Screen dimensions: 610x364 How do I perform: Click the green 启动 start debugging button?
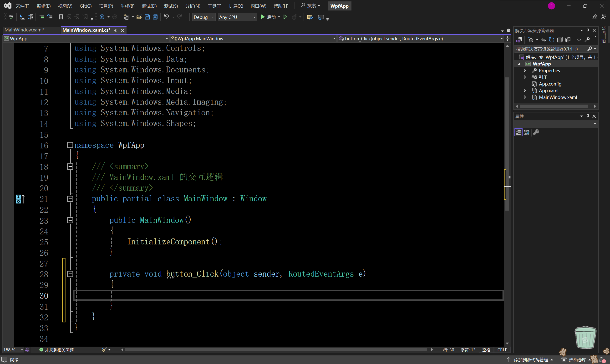point(268,17)
